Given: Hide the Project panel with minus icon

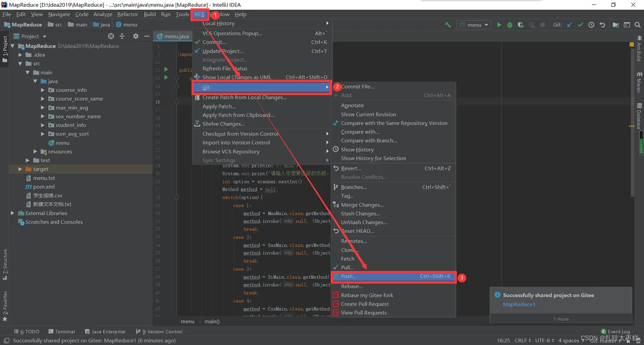Looking at the screenshot, I should point(147,36).
